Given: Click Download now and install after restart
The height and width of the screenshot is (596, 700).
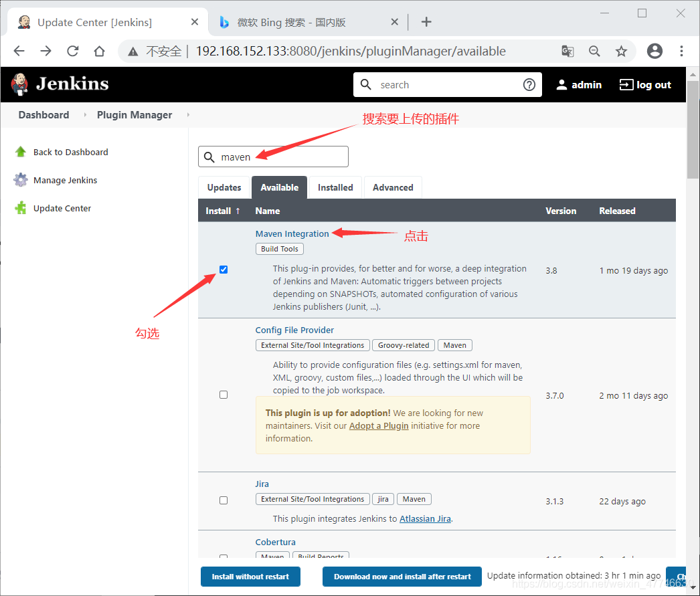Looking at the screenshot, I should pyautogui.click(x=402, y=577).
